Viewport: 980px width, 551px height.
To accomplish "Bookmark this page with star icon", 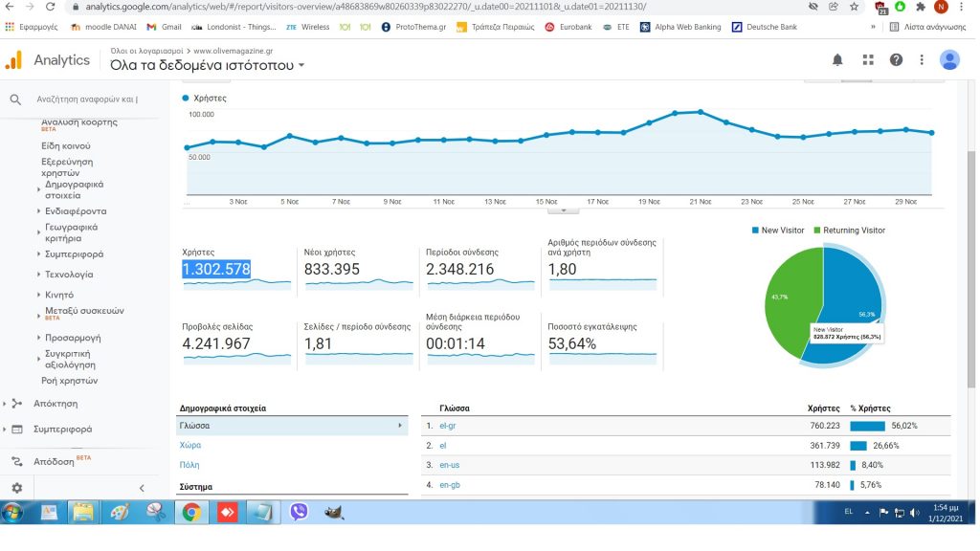I will pyautogui.click(x=854, y=7).
